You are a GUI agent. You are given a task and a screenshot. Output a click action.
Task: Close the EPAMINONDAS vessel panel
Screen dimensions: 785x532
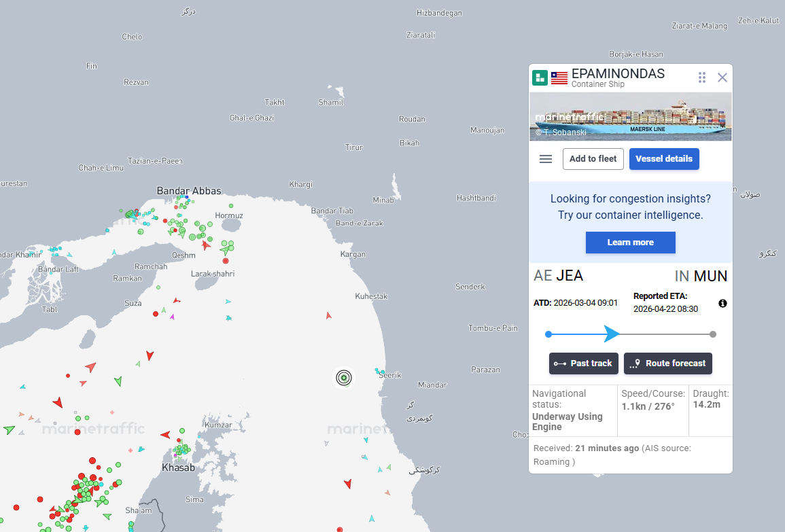(722, 77)
